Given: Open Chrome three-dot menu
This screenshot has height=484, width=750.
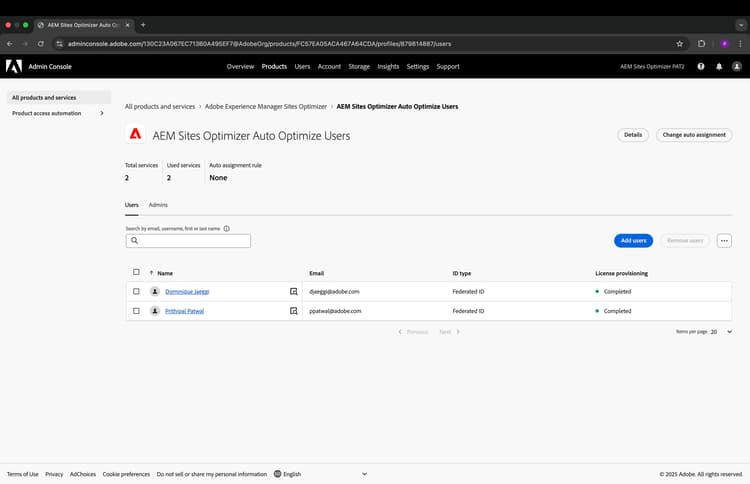Looking at the screenshot, I should (x=740, y=44).
